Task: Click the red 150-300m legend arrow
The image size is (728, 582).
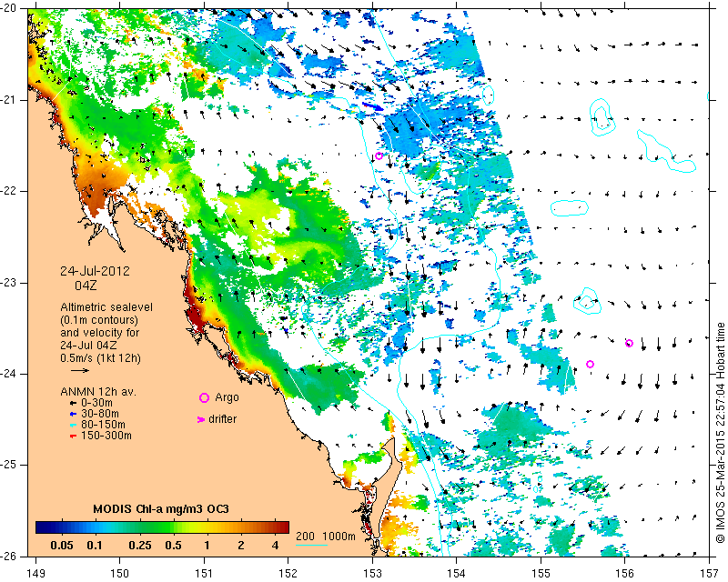Action: click(73, 436)
